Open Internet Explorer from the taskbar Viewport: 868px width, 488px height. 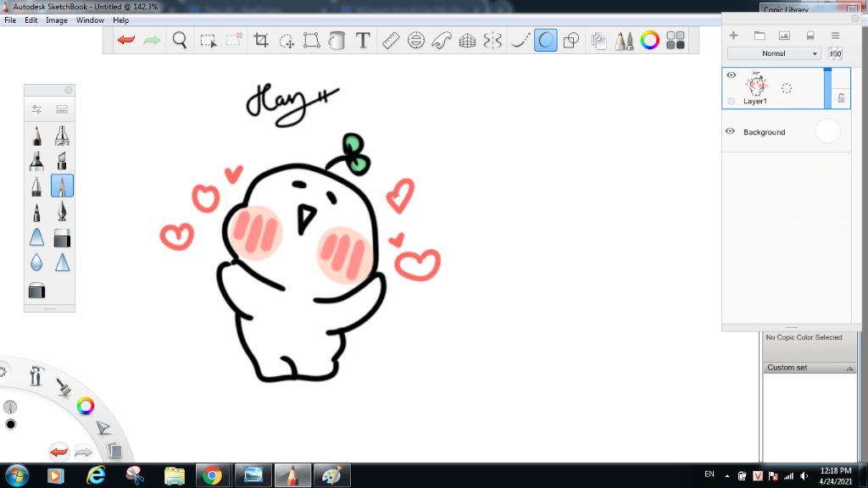[x=96, y=475]
